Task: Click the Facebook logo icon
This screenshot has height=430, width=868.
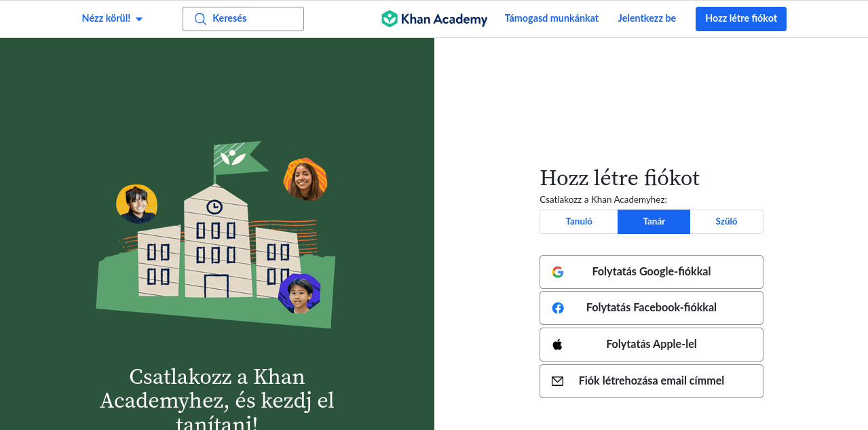Action: pos(558,308)
